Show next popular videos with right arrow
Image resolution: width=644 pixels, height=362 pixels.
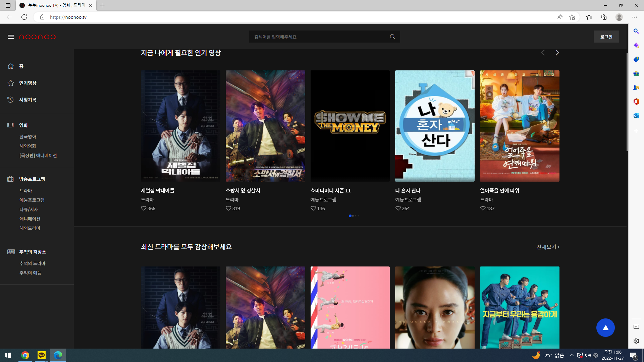click(x=557, y=53)
